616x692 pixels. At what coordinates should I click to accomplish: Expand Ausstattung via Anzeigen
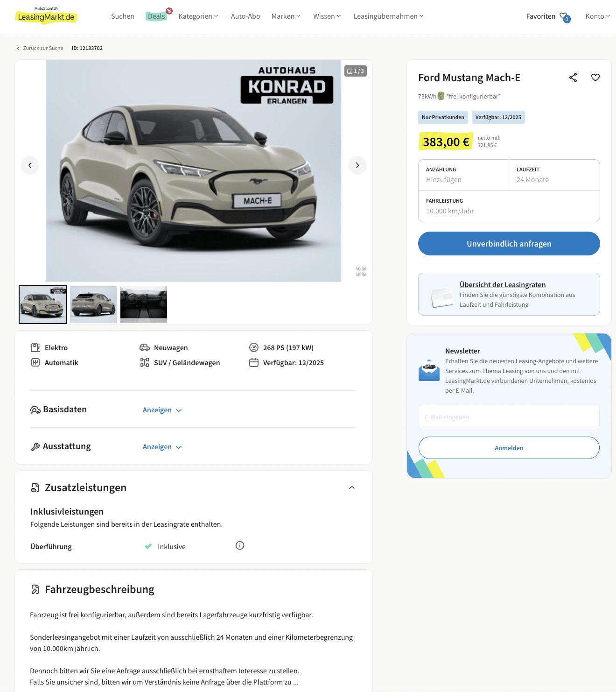[x=162, y=447]
